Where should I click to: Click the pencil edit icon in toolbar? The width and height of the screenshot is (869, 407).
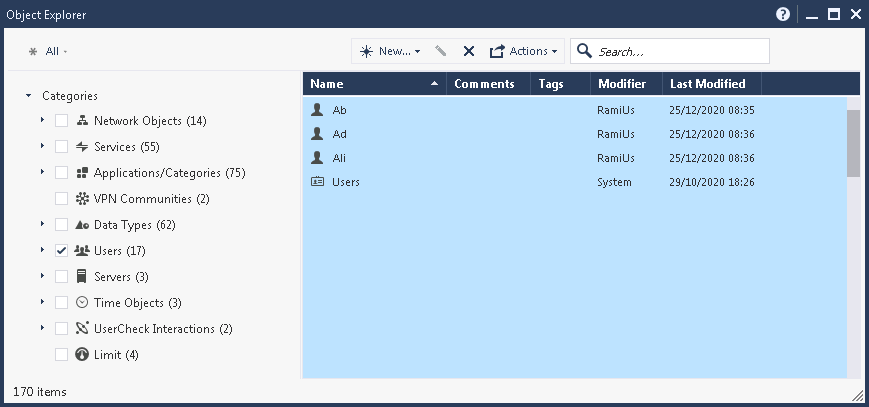(x=441, y=51)
